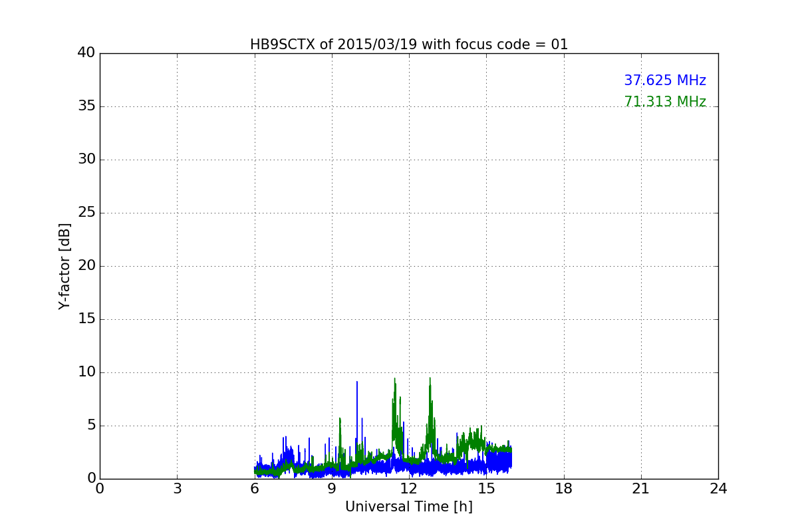Click the green peak just before 13 h
Image resolution: width=798 pixels, height=532 pixels.
tap(430, 412)
